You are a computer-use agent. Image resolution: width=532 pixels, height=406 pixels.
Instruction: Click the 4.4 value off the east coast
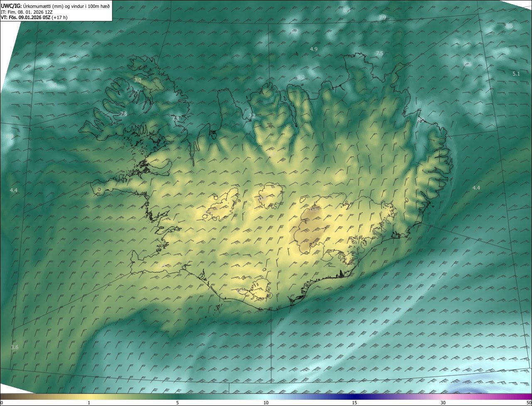point(476,188)
